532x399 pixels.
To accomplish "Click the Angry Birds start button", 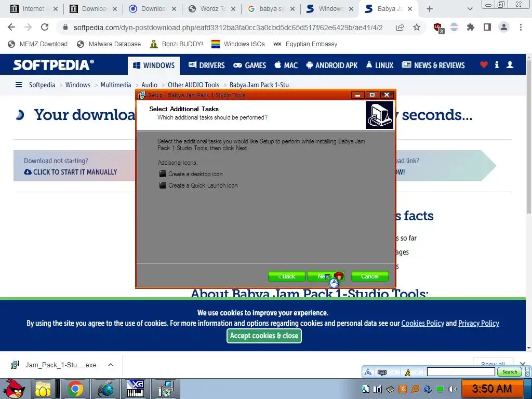I will pyautogui.click(x=14, y=389).
